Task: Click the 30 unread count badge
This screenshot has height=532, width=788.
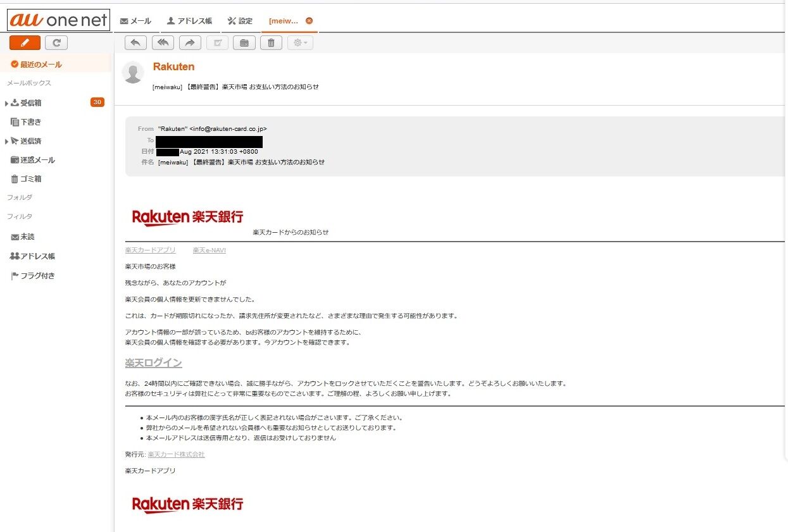Action: click(97, 102)
